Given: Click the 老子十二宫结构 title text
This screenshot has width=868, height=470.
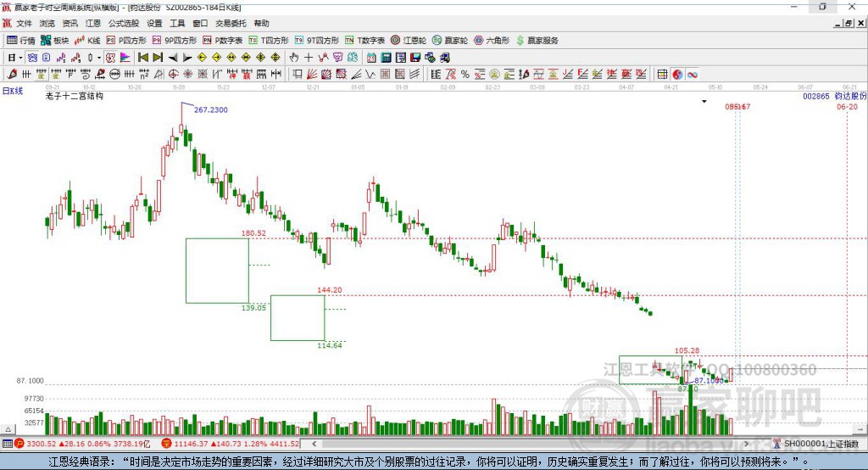Looking at the screenshot, I should coord(75,96).
